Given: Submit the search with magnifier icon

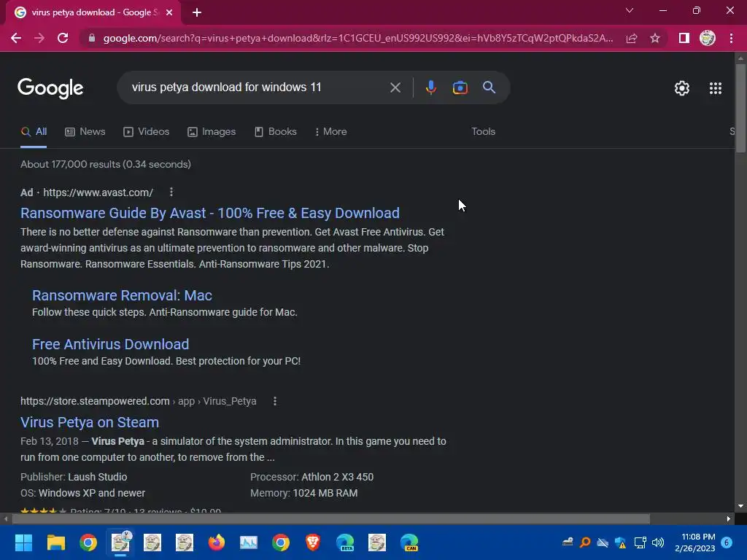Looking at the screenshot, I should (x=489, y=87).
